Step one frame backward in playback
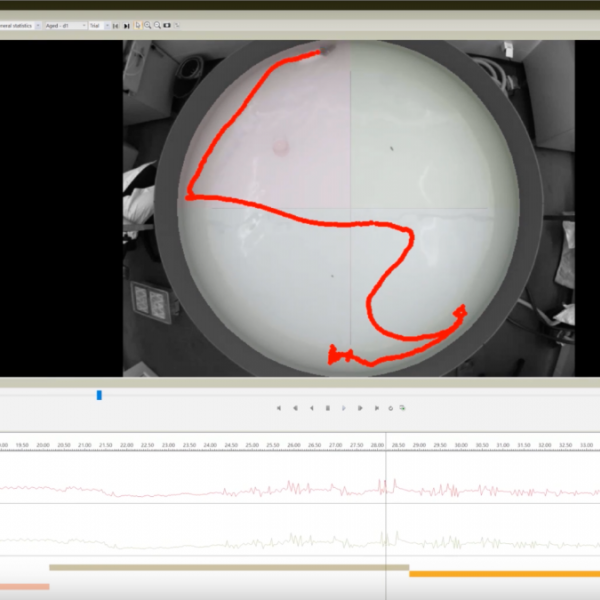 [x=311, y=408]
